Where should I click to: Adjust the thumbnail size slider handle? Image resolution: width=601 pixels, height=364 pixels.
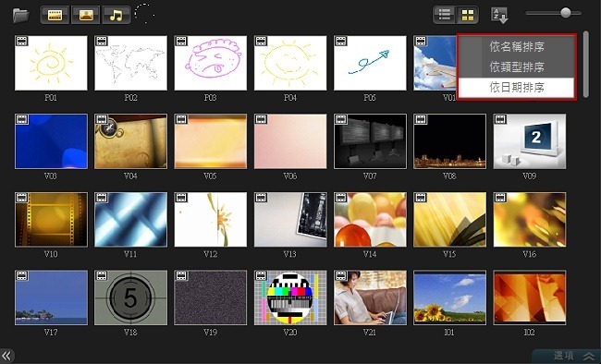[x=565, y=13]
